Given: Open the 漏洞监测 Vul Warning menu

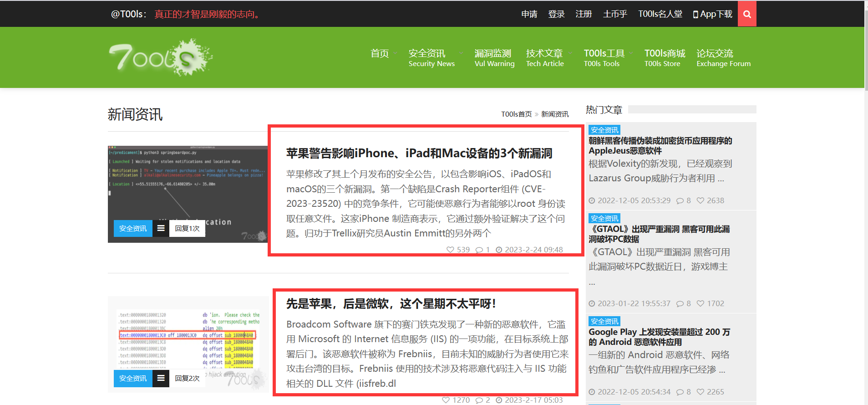Looking at the screenshot, I should click(x=494, y=58).
